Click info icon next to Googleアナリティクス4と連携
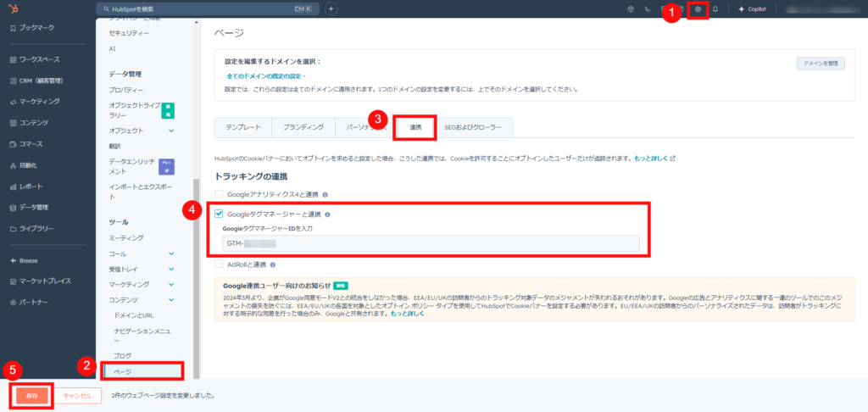Image resolution: width=868 pixels, height=412 pixels. coord(325,195)
